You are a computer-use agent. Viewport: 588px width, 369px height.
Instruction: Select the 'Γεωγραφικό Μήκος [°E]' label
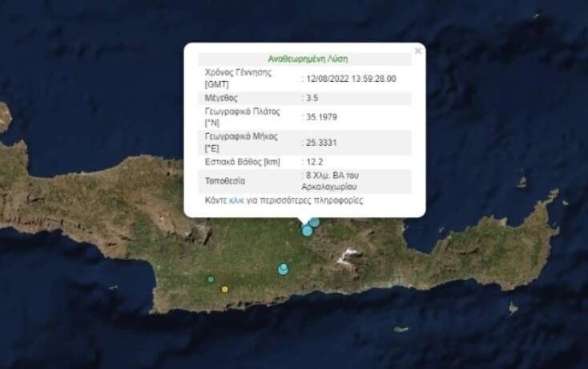click(241, 143)
